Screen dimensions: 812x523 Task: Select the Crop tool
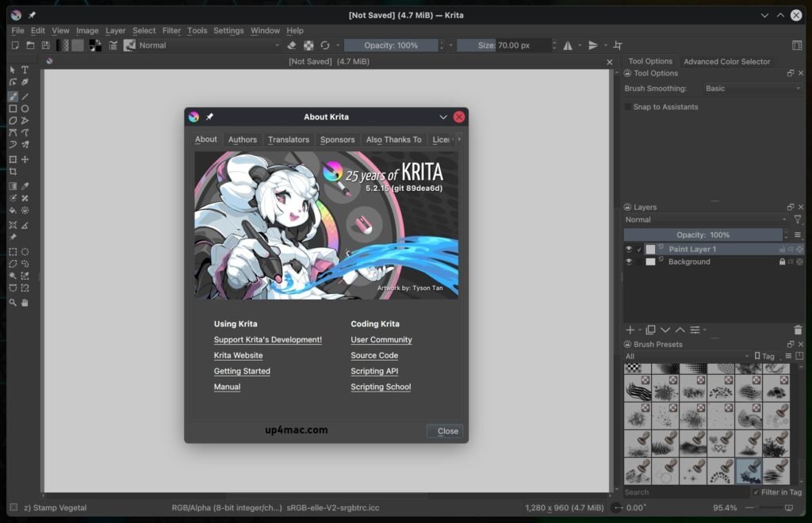[x=13, y=171]
